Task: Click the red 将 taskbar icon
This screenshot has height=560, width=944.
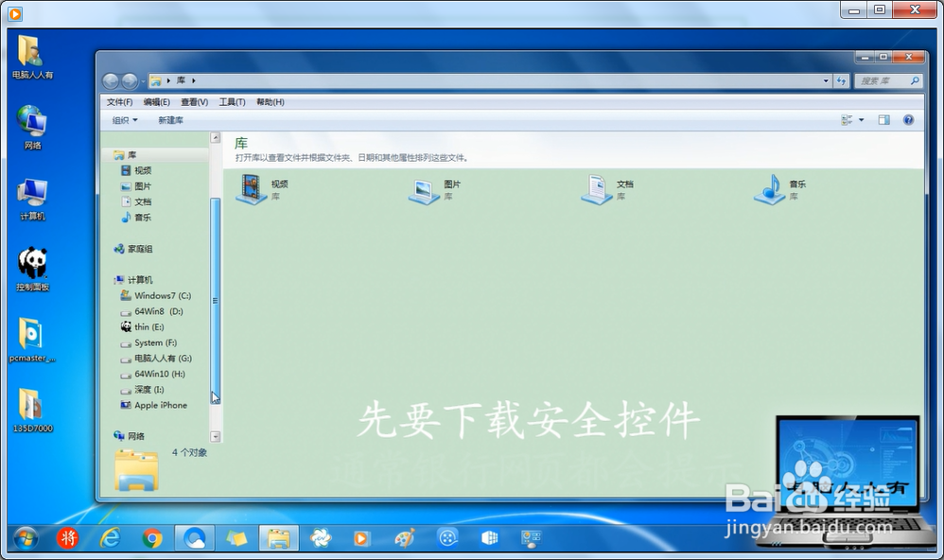Action: click(68, 537)
